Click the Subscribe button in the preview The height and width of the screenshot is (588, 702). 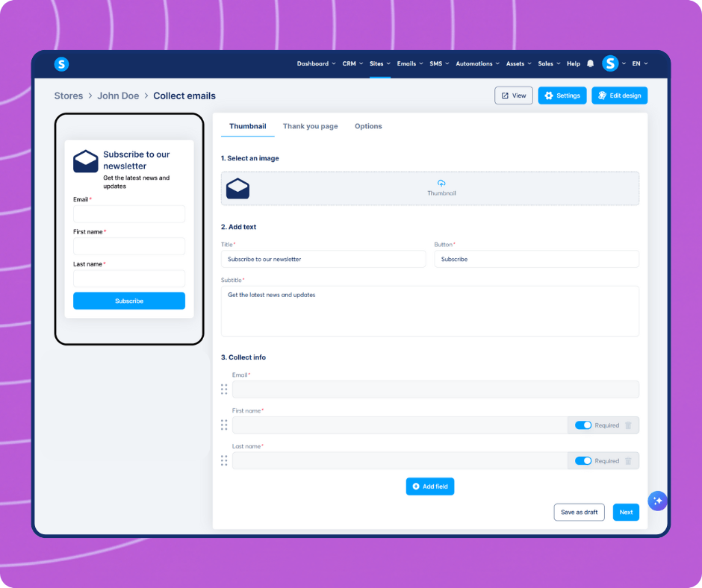tap(129, 301)
